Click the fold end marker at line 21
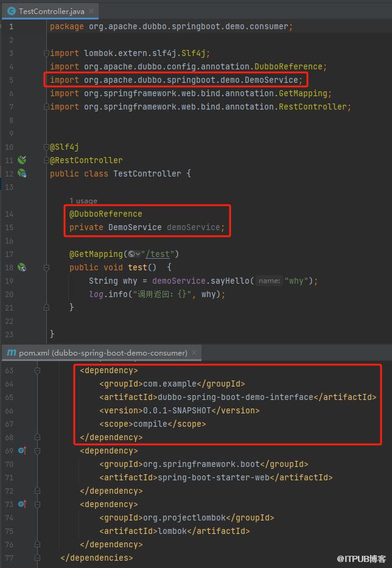This screenshot has width=392, height=568. click(x=46, y=307)
